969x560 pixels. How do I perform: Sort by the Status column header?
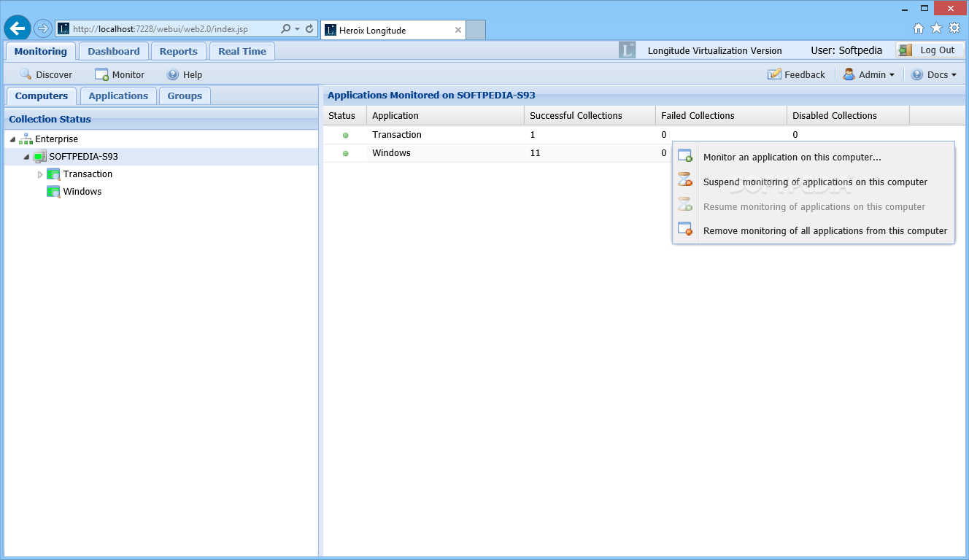click(344, 115)
